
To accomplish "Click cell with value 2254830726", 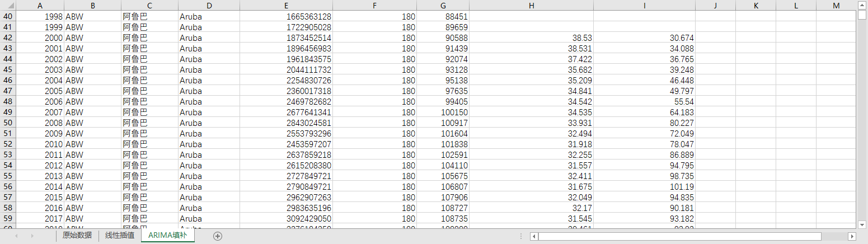I will [286, 80].
